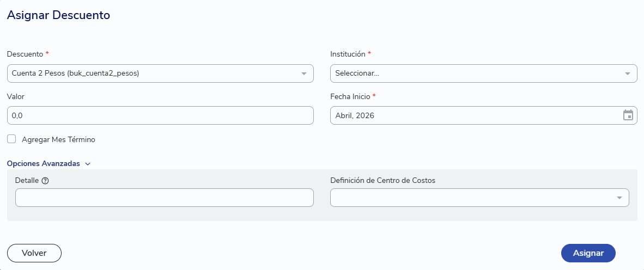
Task: Open the calendar icon in Fecha Inicio
Action: coord(628,115)
